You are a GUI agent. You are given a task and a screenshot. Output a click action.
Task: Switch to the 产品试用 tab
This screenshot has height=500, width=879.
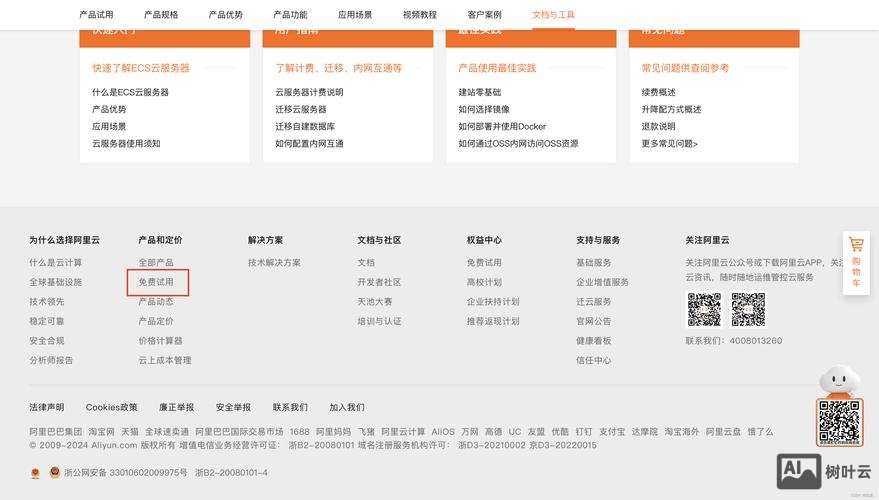[x=96, y=15]
